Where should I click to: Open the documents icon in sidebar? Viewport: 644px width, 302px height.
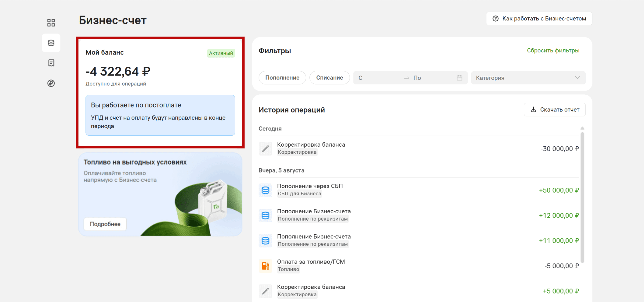click(x=51, y=63)
